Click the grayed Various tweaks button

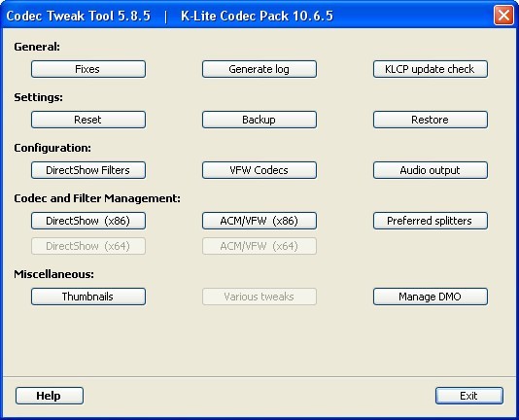259,297
